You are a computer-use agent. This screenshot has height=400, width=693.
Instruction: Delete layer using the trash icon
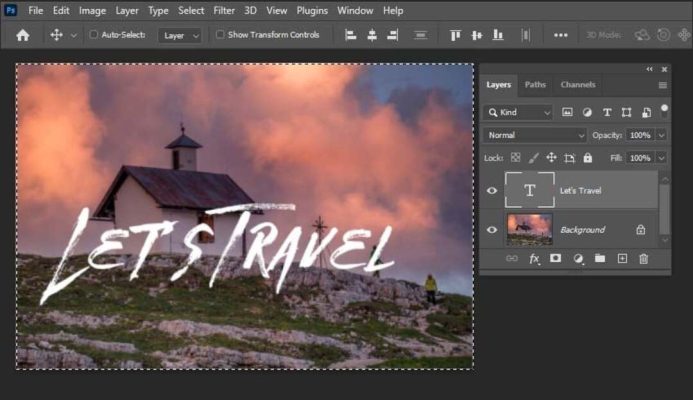(x=643, y=258)
